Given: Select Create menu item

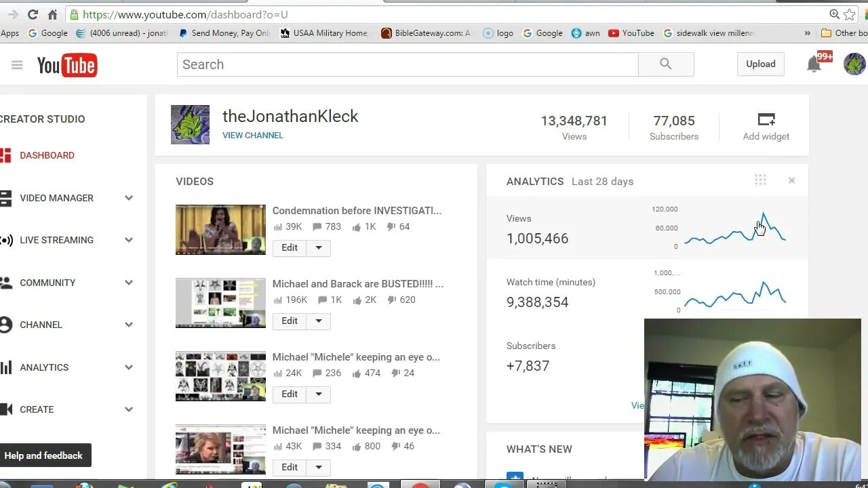Looking at the screenshot, I should (37, 409).
